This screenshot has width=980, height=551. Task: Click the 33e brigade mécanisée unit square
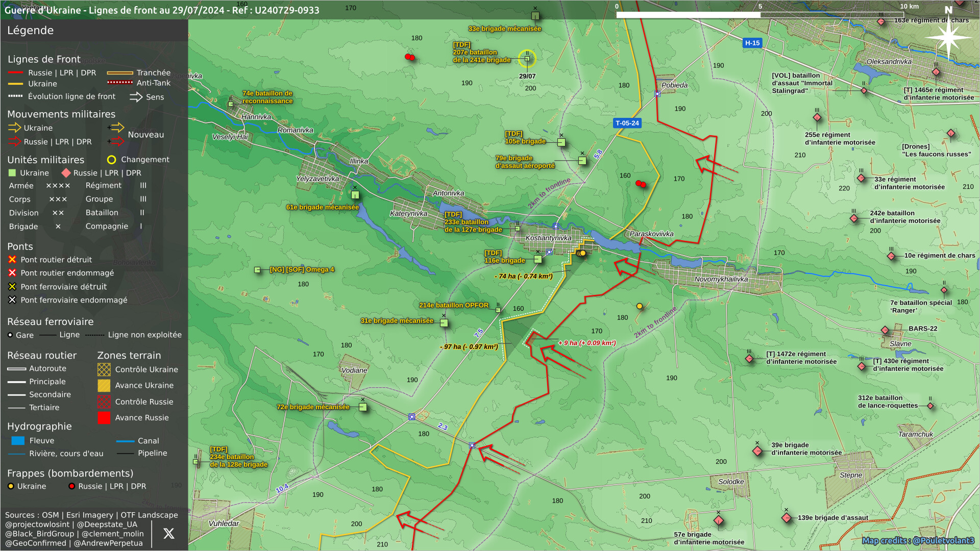(x=535, y=16)
